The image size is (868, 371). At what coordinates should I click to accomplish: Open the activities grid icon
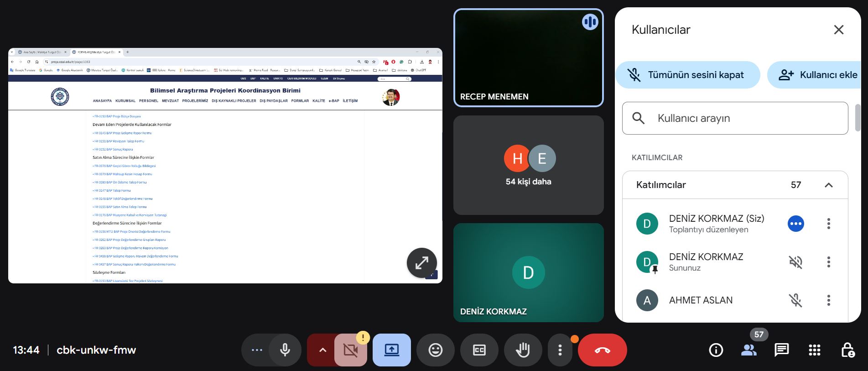tap(814, 350)
